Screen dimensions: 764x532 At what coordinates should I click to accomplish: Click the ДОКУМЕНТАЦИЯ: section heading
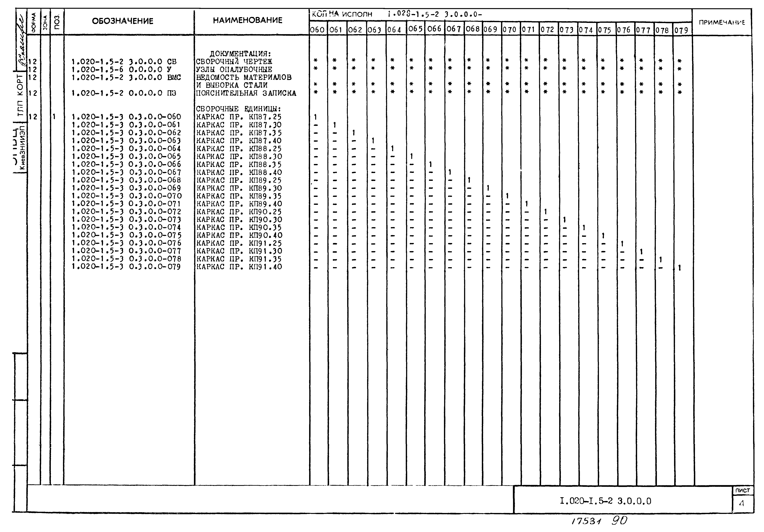(x=241, y=54)
